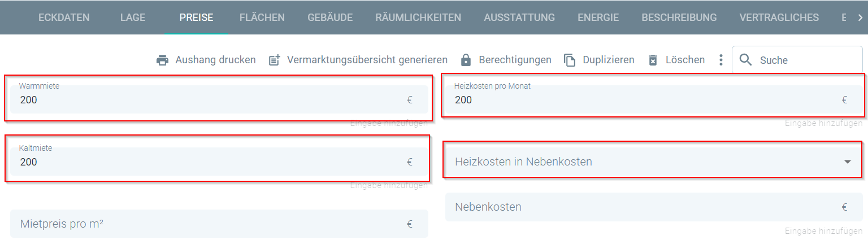Switch to the Eckdaten tab
868x244 pixels.
click(x=64, y=18)
